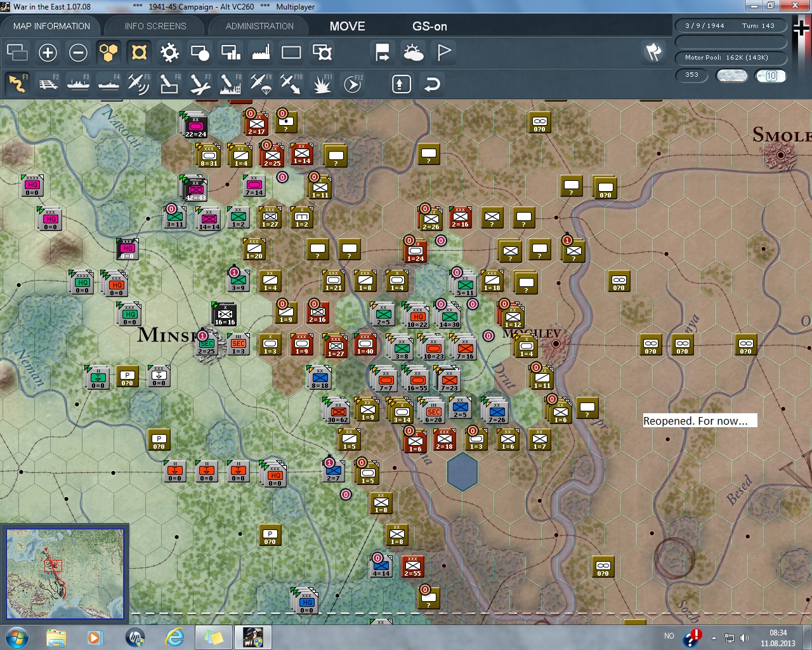Select the F8 bomb city mode
Viewport: 812px width, 650px height.
pyautogui.click(x=230, y=84)
